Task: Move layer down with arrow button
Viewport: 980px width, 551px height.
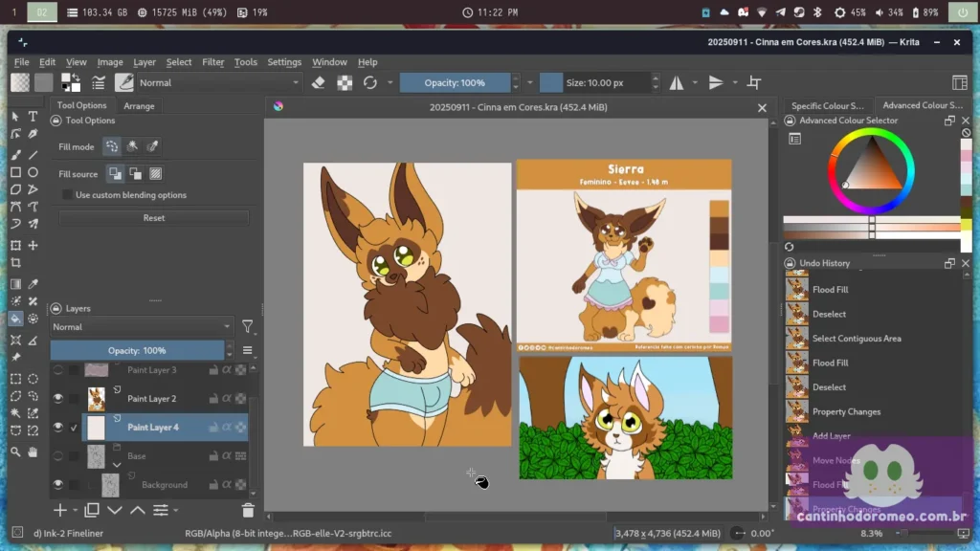Action: pos(115,511)
